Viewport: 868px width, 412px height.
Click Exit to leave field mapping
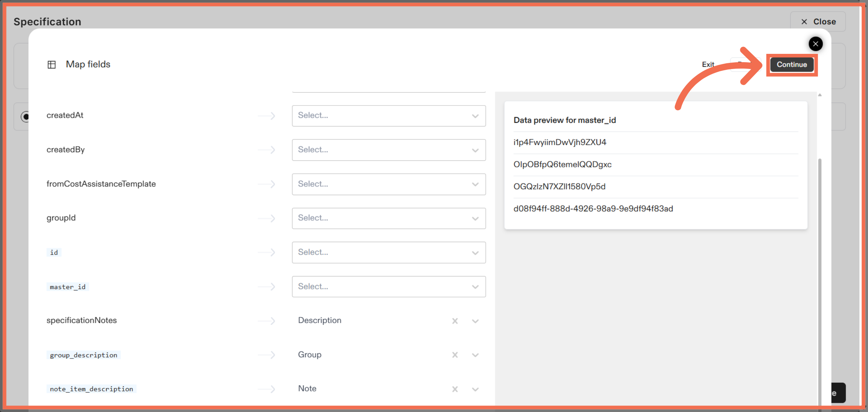point(708,64)
